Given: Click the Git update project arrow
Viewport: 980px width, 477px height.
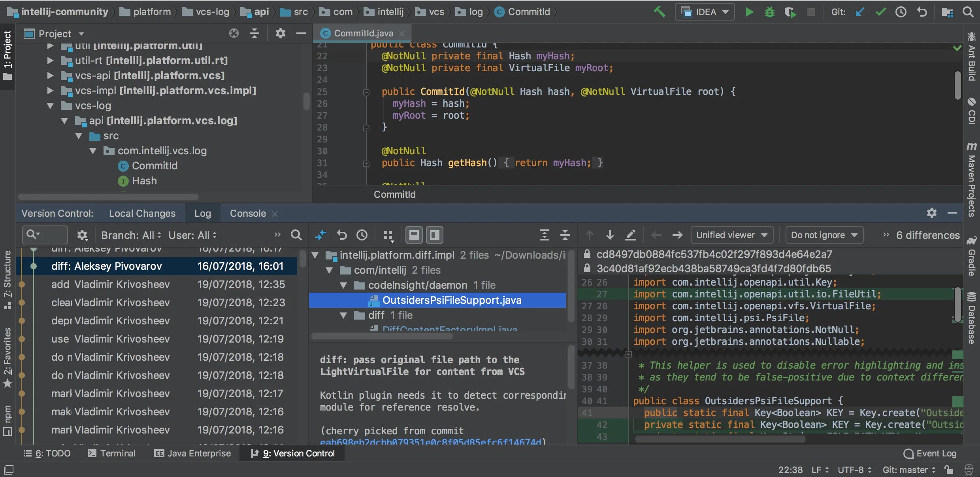Looking at the screenshot, I should pyautogui.click(x=860, y=12).
